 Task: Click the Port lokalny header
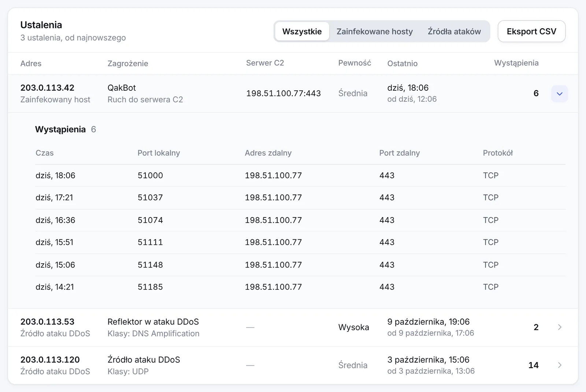coord(159,153)
